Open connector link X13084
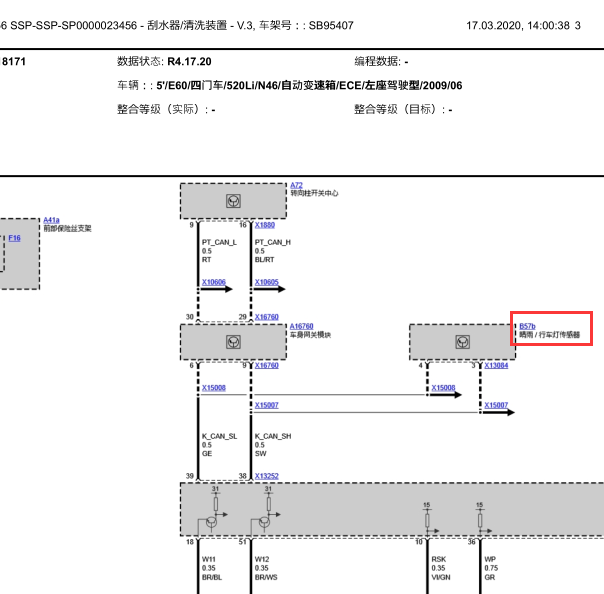The width and height of the screenshot is (604, 594). 496,365
